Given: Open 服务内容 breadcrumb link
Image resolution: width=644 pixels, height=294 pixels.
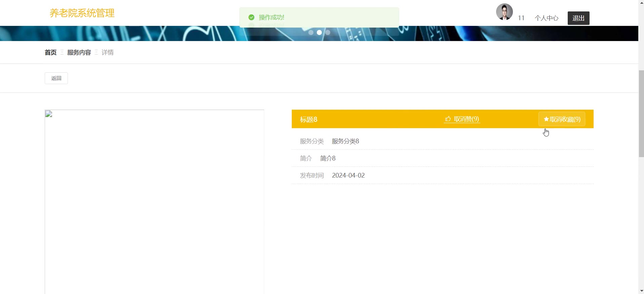Looking at the screenshot, I should [x=79, y=52].
